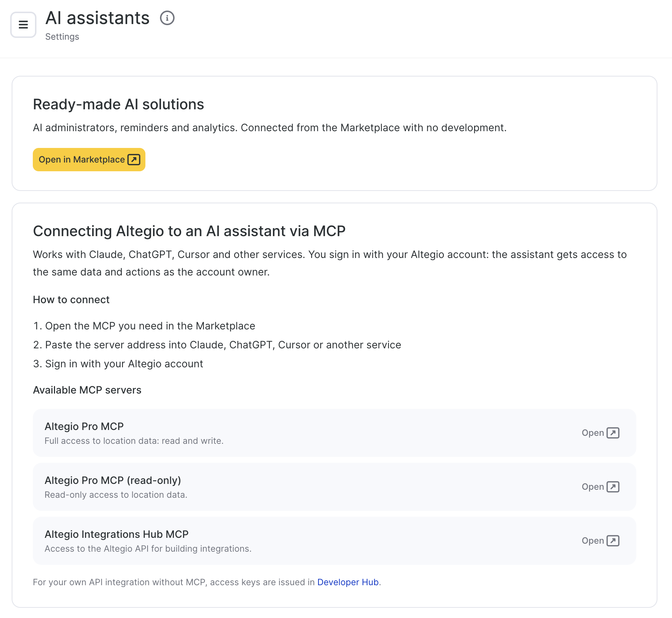Click the AI administrators, reminders and analytics text
The width and height of the screenshot is (672, 618).
[x=270, y=128]
